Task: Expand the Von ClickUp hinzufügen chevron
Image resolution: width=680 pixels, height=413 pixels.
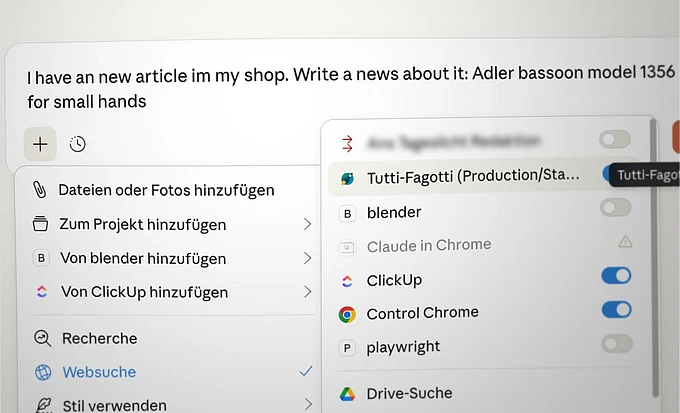Action: pyautogui.click(x=307, y=292)
